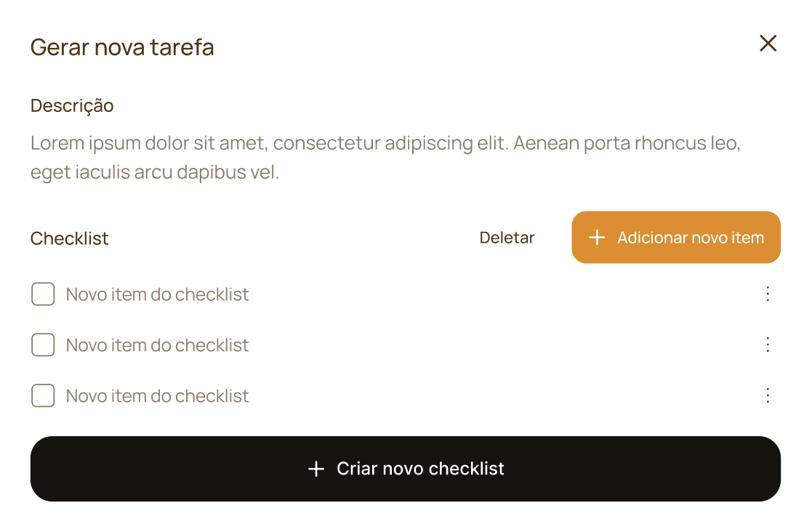Select the third "Novo item do checklist" text
Image resolution: width=812 pixels, height=532 pixels.
coord(157,396)
